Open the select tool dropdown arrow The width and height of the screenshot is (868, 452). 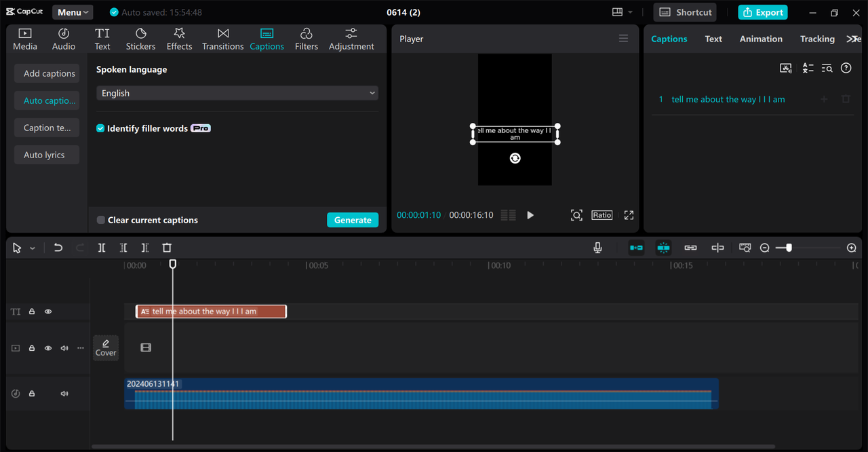click(x=32, y=248)
